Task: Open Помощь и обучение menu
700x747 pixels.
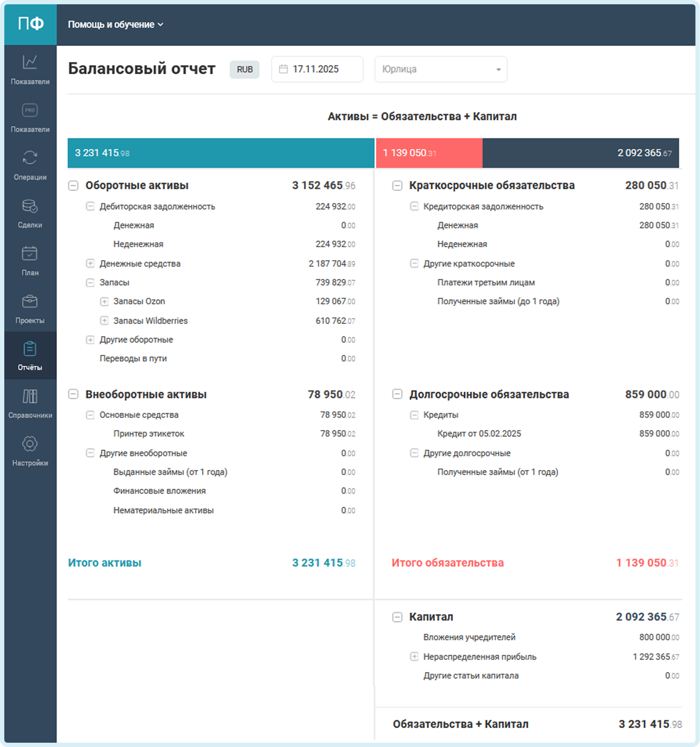Action: [116, 25]
